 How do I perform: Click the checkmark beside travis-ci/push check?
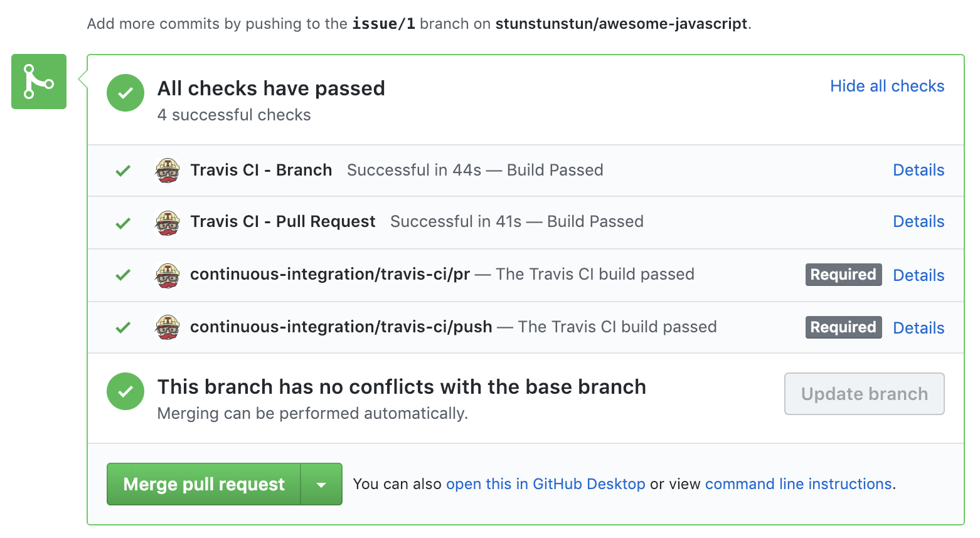pyautogui.click(x=123, y=327)
